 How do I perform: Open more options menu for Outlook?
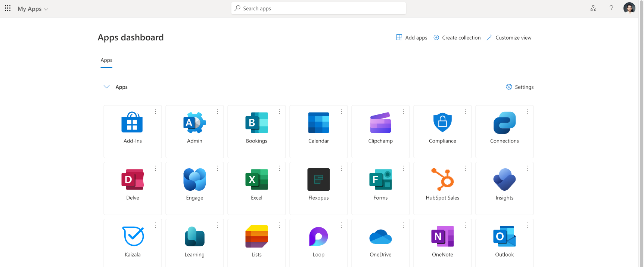coord(527,225)
